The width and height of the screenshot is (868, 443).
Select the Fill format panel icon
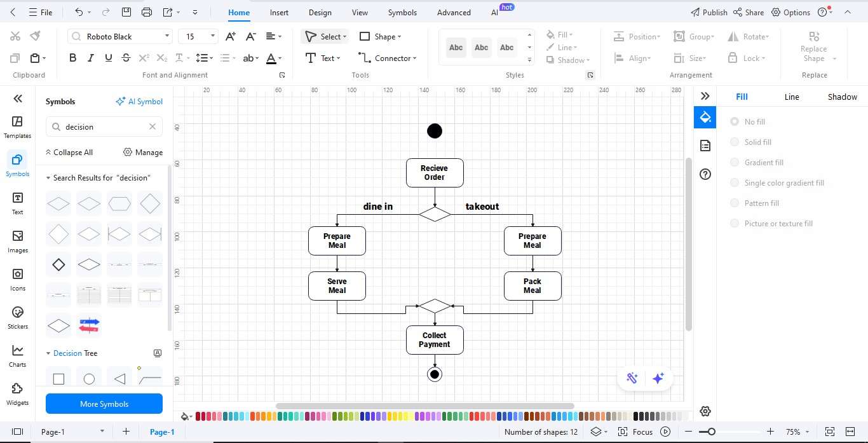[x=705, y=117]
